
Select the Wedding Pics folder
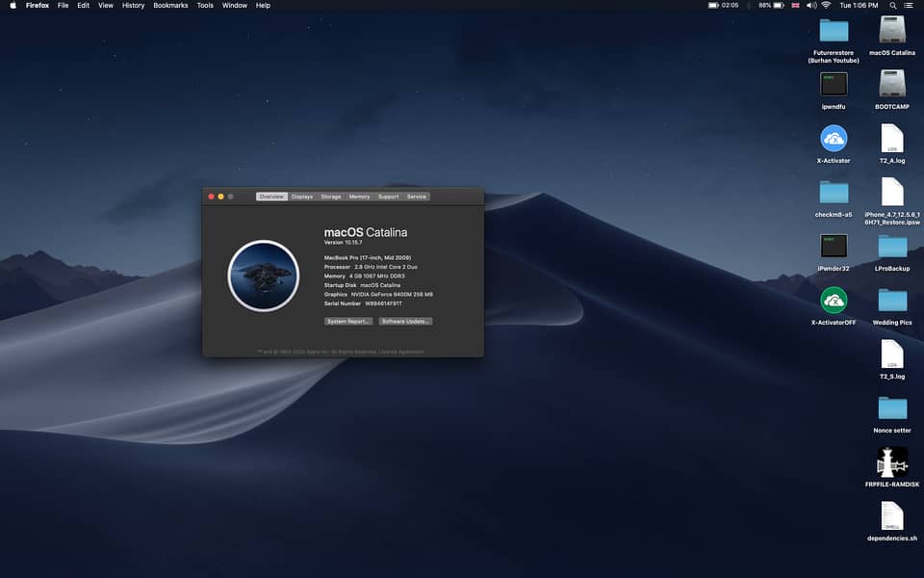click(x=892, y=300)
